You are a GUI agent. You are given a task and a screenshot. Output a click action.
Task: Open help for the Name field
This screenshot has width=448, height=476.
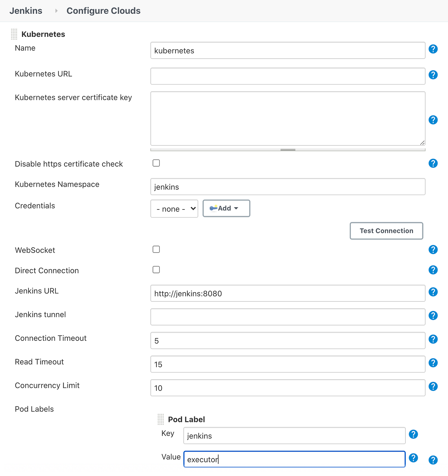point(433,49)
